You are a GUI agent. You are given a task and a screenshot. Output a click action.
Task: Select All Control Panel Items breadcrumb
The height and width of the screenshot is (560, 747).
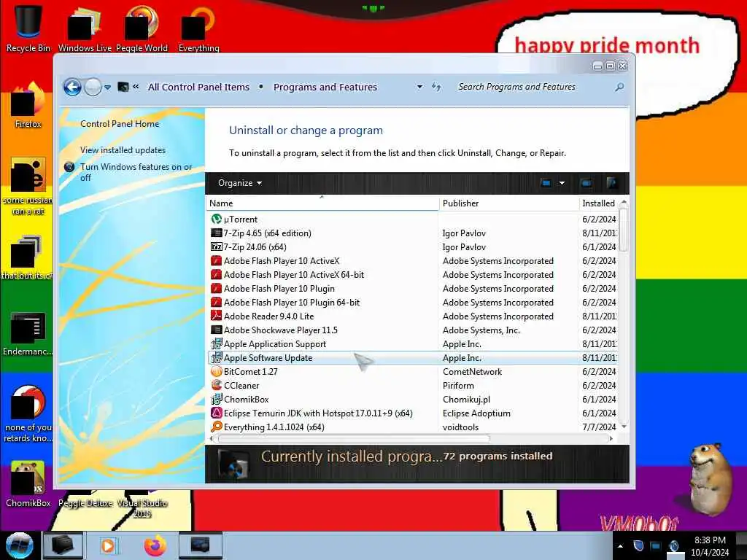click(198, 87)
